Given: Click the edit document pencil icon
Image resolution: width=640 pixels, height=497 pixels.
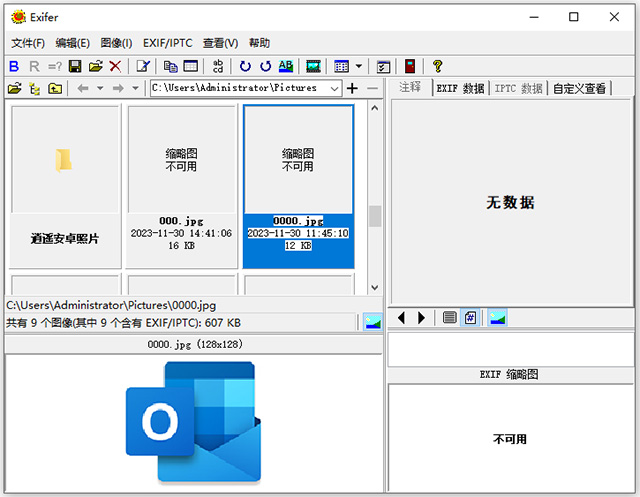Looking at the screenshot, I should click(143, 66).
